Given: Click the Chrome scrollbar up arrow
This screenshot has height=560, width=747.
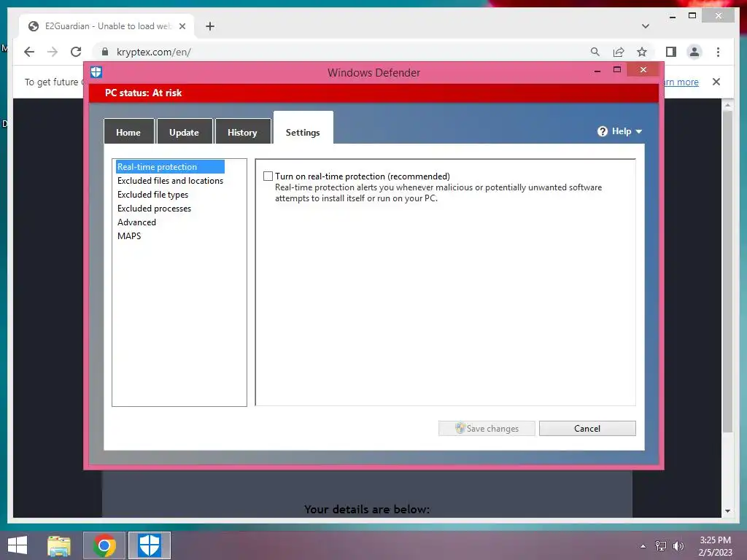Looking at the screenshot, I should (x=727, y=105).
